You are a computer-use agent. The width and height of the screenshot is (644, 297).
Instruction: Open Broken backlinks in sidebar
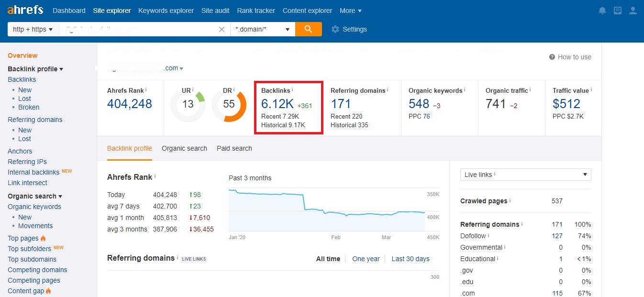(29, 107)
